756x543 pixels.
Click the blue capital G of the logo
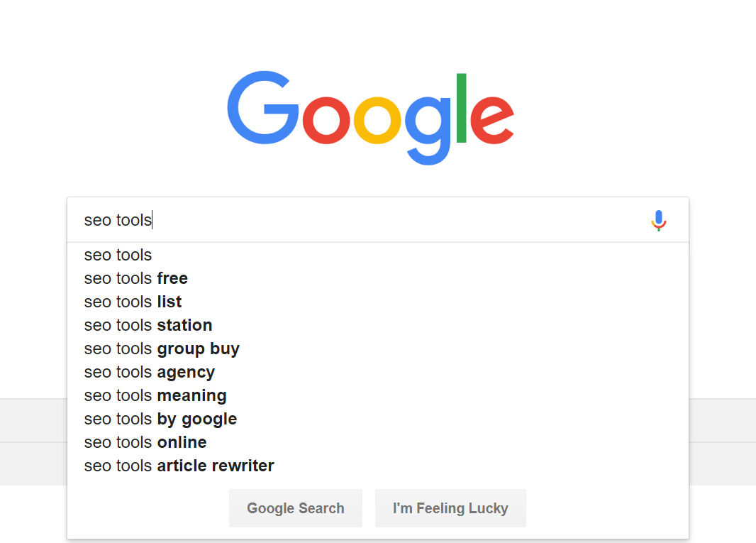coord(263,108)
